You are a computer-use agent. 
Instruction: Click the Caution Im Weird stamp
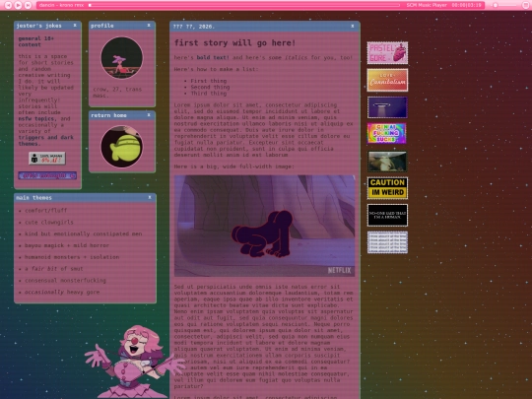coord(387,188)
